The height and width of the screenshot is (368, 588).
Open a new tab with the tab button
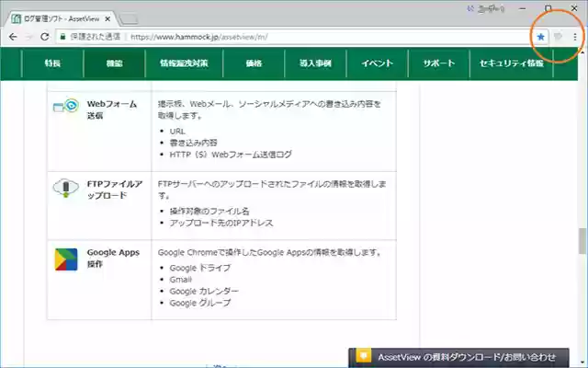tap(130, 18)
